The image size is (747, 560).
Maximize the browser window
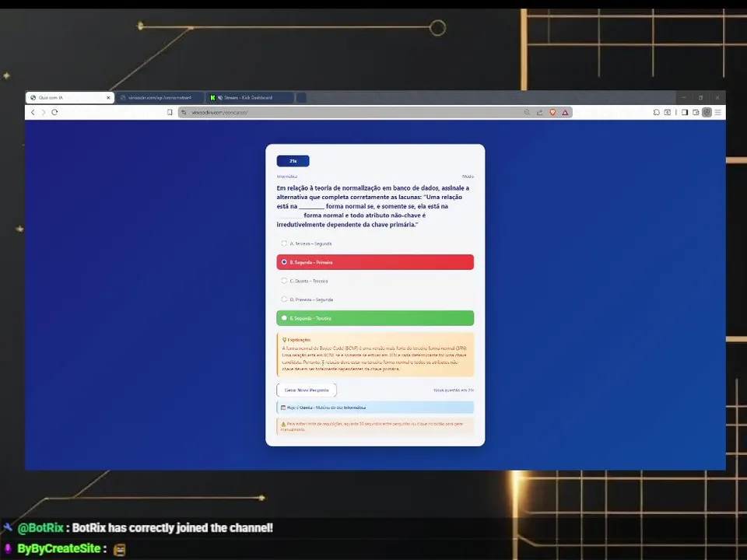700,98
